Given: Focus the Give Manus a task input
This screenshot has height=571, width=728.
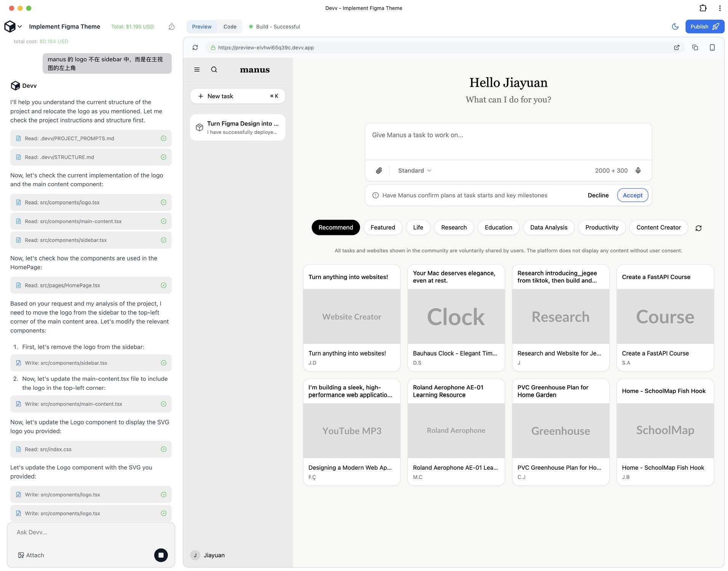Looking at the screenshot, I should [x=508, y=141].
